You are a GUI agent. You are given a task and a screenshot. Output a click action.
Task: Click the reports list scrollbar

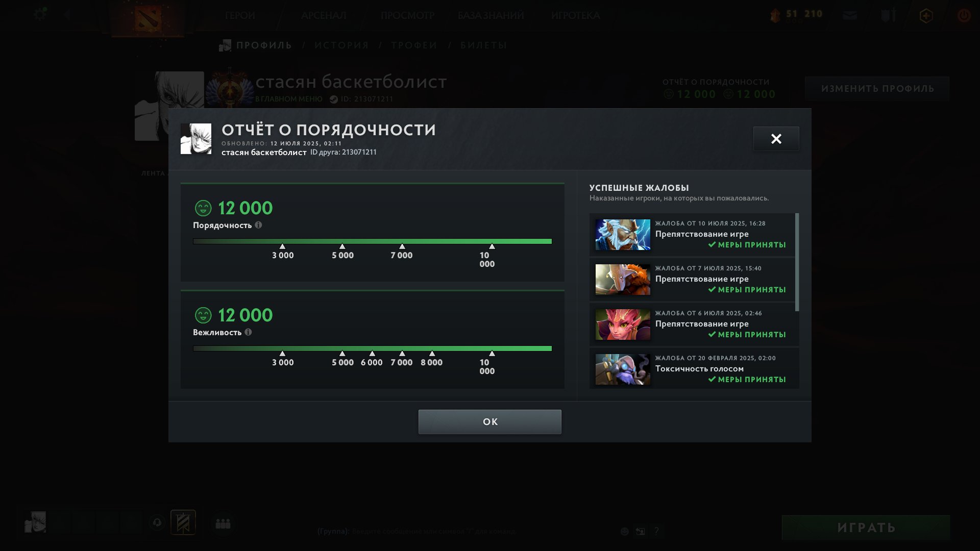point(797,262)
